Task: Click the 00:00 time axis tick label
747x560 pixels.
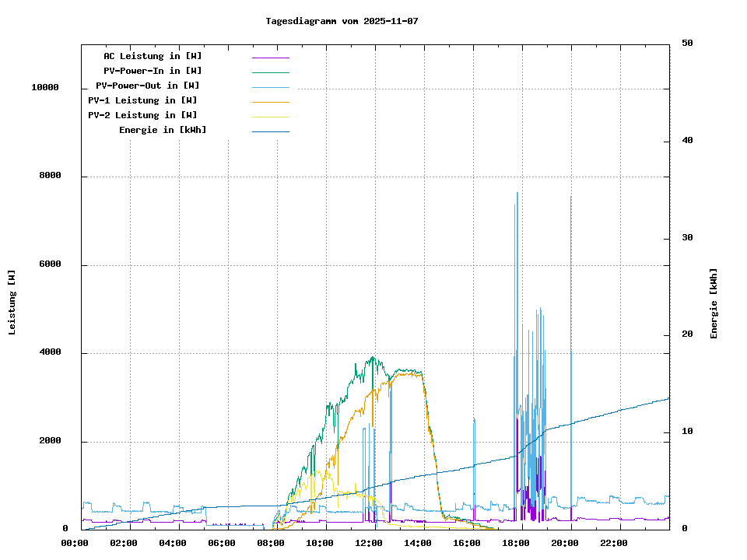Action: (75, 543)
